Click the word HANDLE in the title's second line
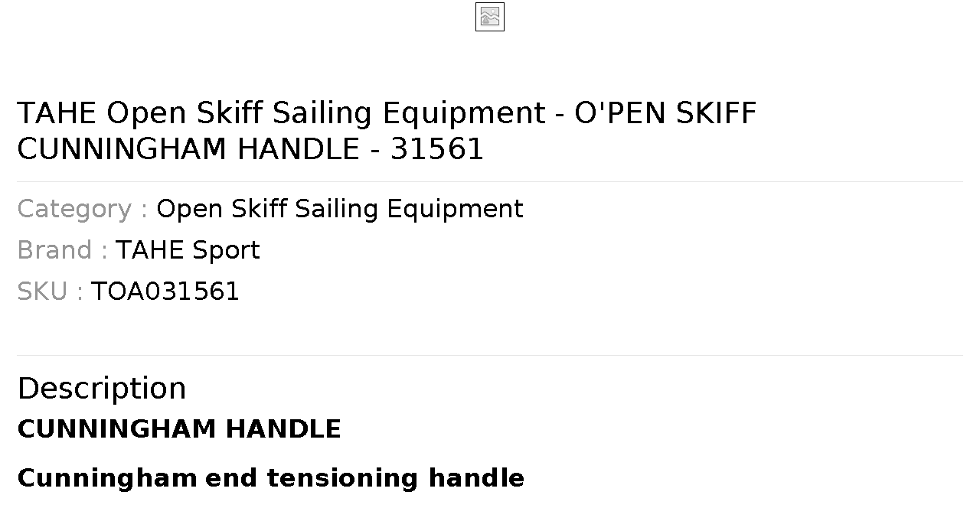The width and height of the screenshot is (980, 521). [298, 149]
